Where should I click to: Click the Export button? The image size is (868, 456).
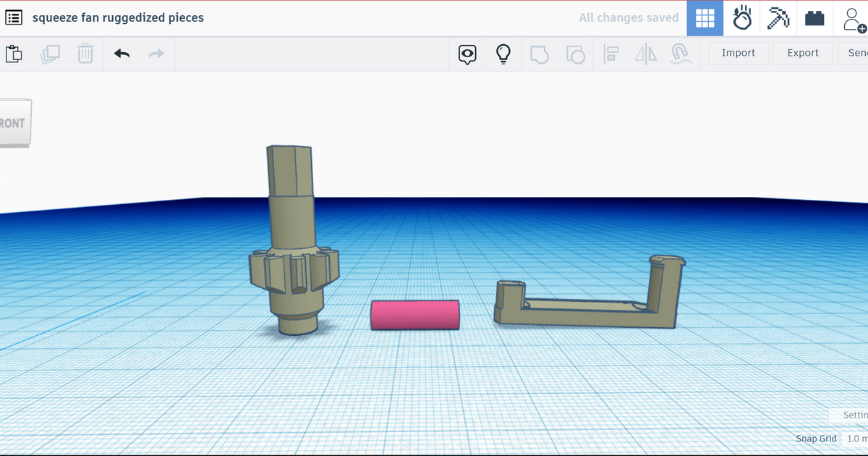(802, 53)
